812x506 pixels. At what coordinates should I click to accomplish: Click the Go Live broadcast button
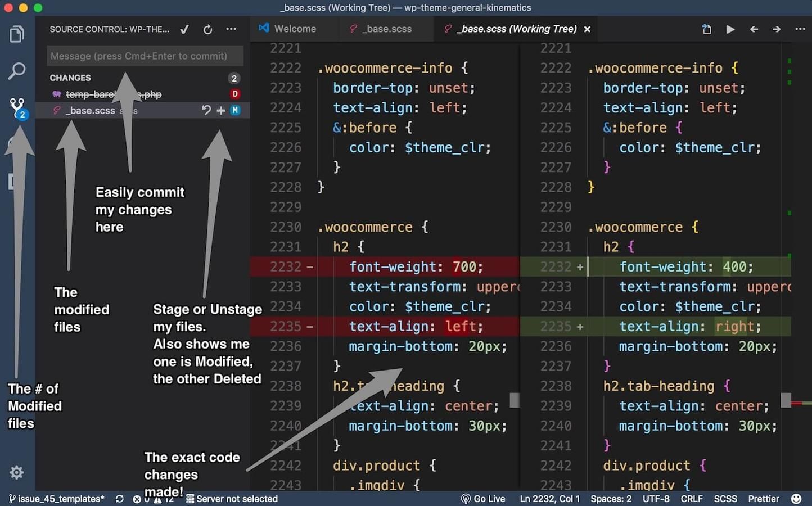coord(482,499)
